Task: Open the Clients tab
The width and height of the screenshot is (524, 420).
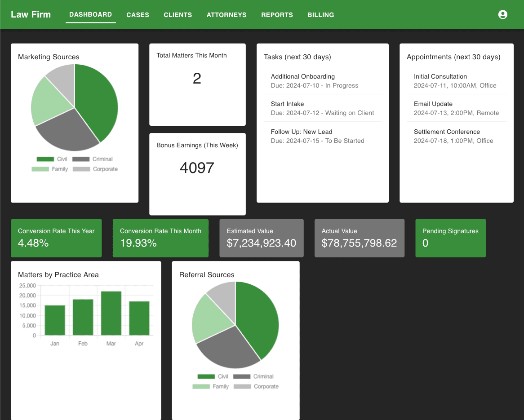Action: coord(178,15)
